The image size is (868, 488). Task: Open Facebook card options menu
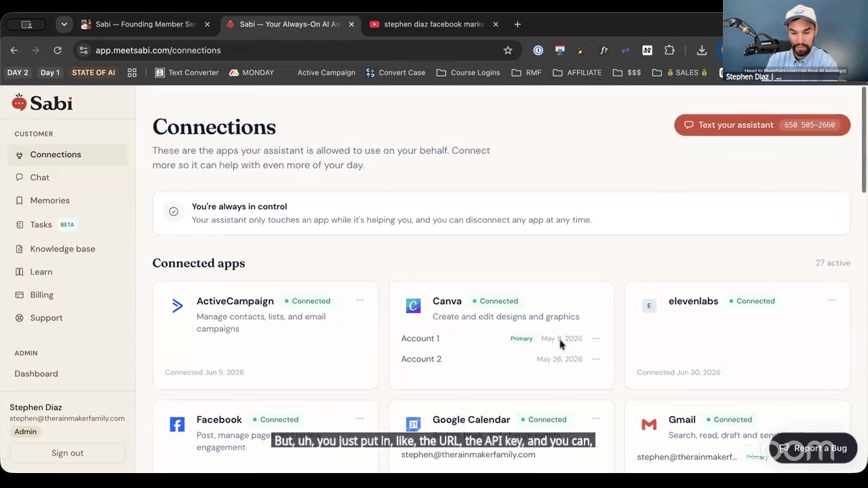(360, 419)
